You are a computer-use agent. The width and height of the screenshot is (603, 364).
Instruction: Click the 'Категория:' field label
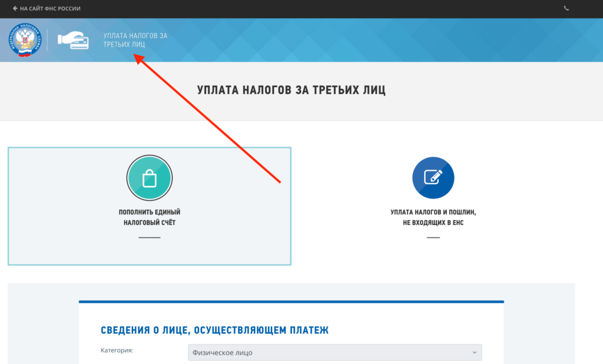coord(117,350)
